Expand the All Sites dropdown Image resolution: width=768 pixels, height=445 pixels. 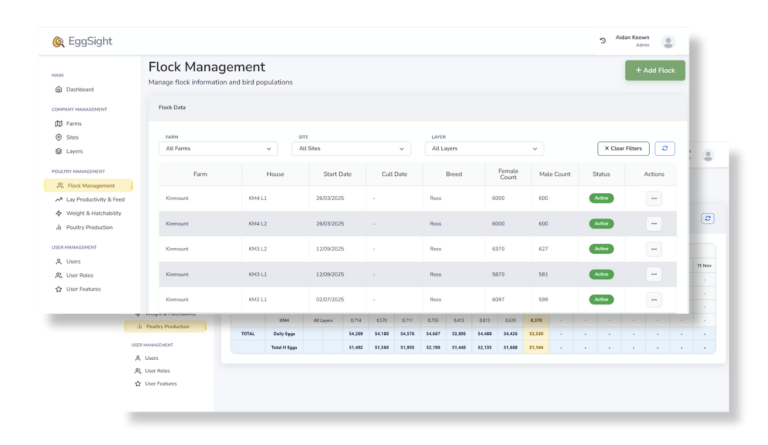(352, 148)
